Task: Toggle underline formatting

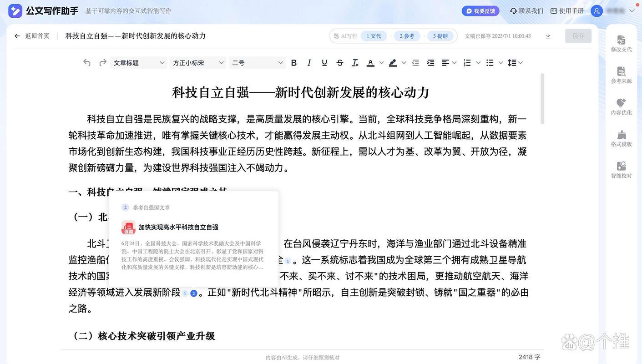Action: pos(324,62)
